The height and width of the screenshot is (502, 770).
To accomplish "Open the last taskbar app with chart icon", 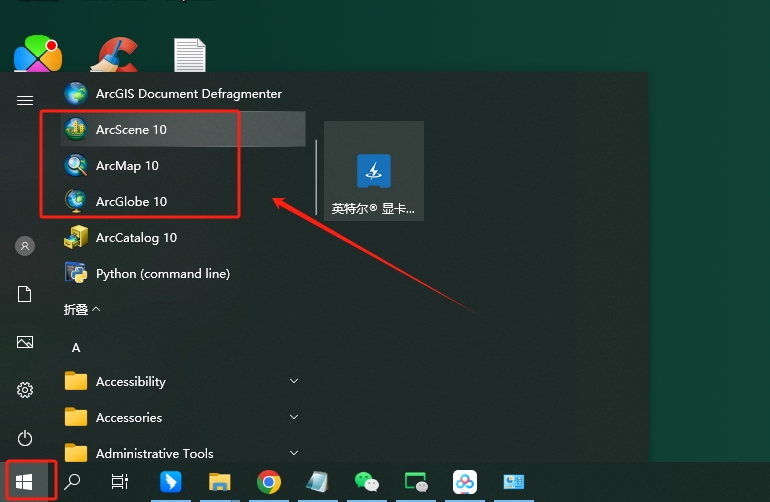I will 514,482.
